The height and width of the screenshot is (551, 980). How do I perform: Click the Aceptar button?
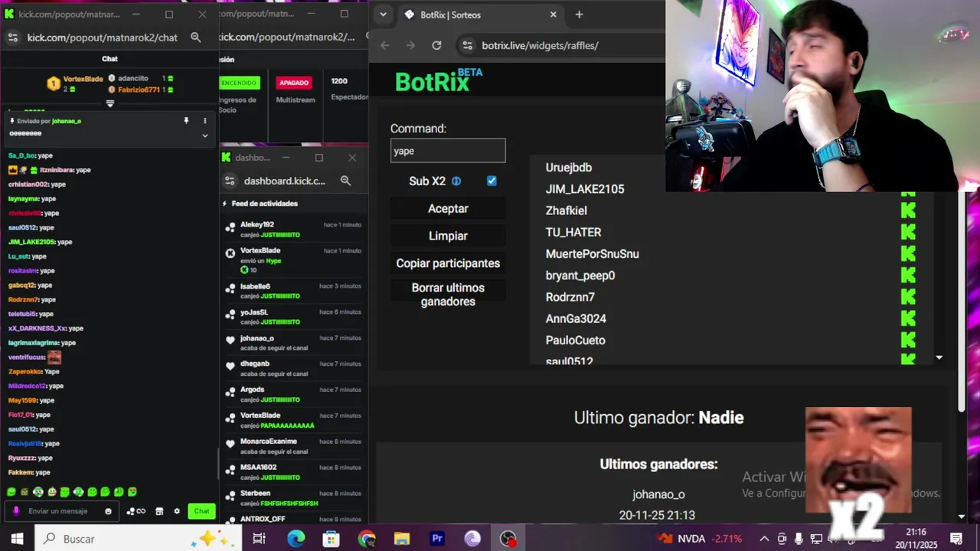point(448,208)
